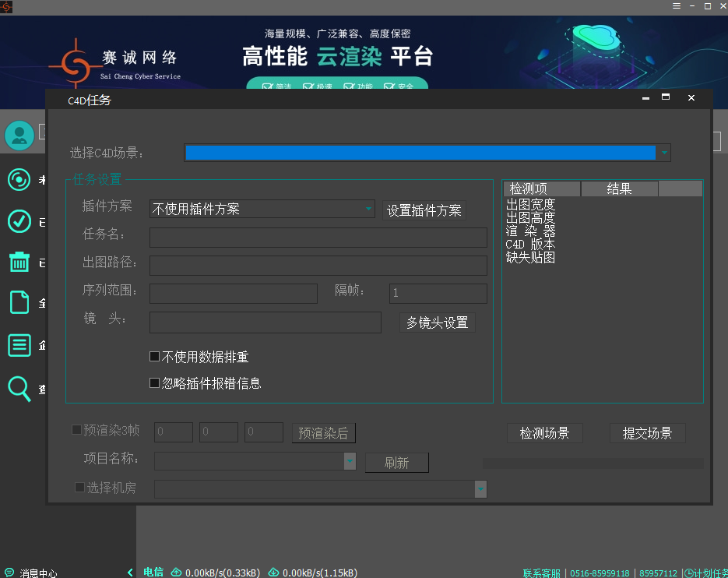Click the user avatar icon in sidebar
This screenshot has height=578, width=728.
point(19,136)
